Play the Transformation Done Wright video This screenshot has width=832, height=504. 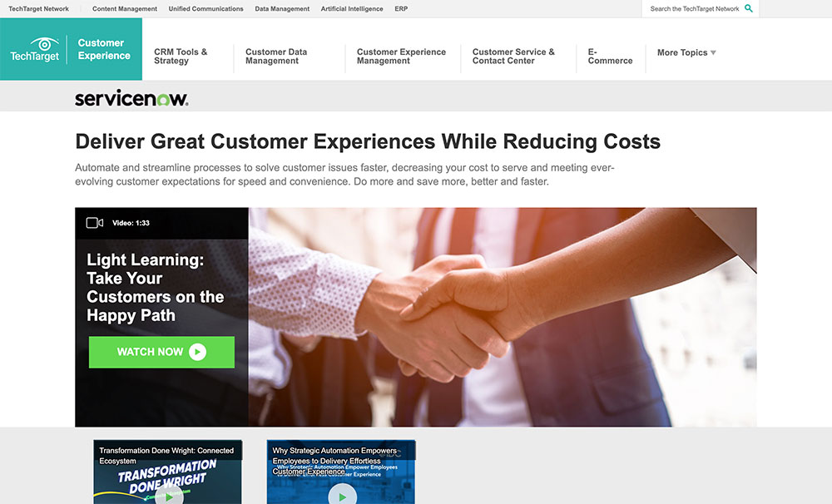[169, 497]
